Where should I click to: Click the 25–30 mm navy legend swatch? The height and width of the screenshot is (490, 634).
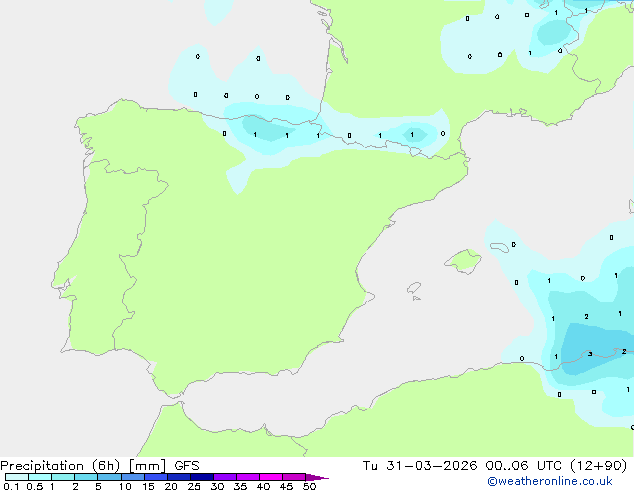coord(202,477)
